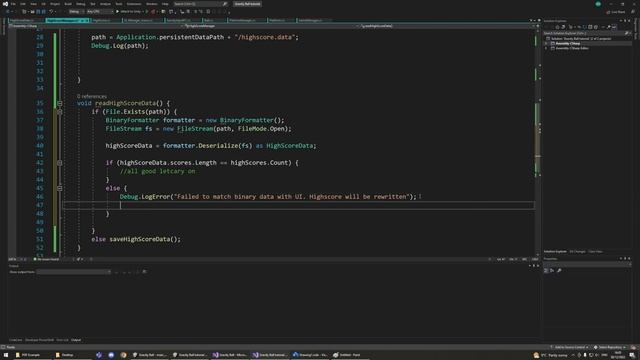Screen dimensions: 640x360
Task: Open the Debug configuration dropdown
Action: point(76,12)
